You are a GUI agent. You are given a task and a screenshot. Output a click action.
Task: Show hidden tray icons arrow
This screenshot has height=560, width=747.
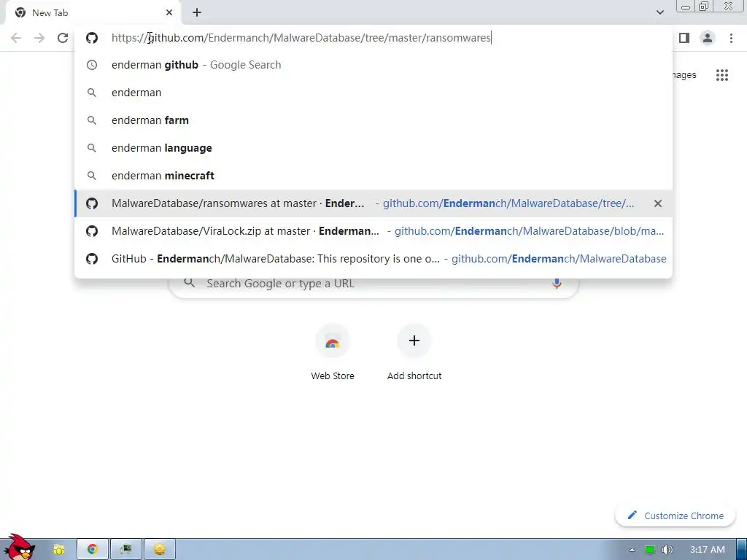click(632, 550)
